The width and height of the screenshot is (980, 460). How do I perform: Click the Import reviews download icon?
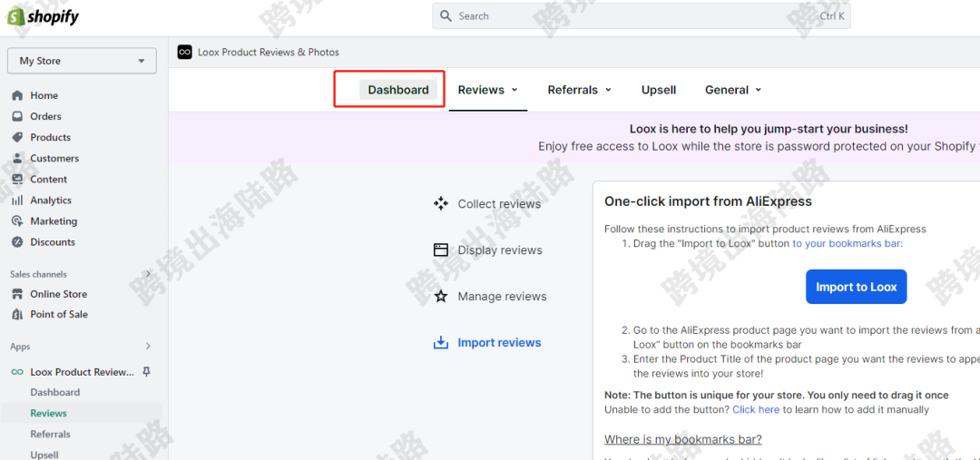441,342
